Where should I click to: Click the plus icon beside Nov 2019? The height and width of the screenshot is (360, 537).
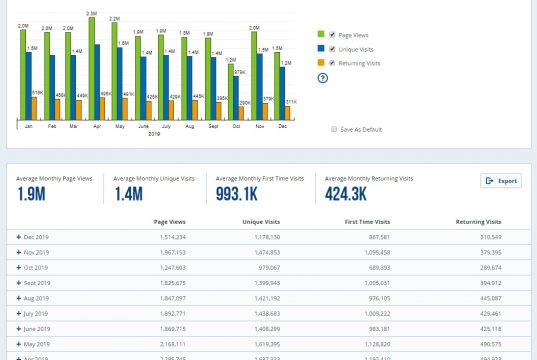pos(19,252)
